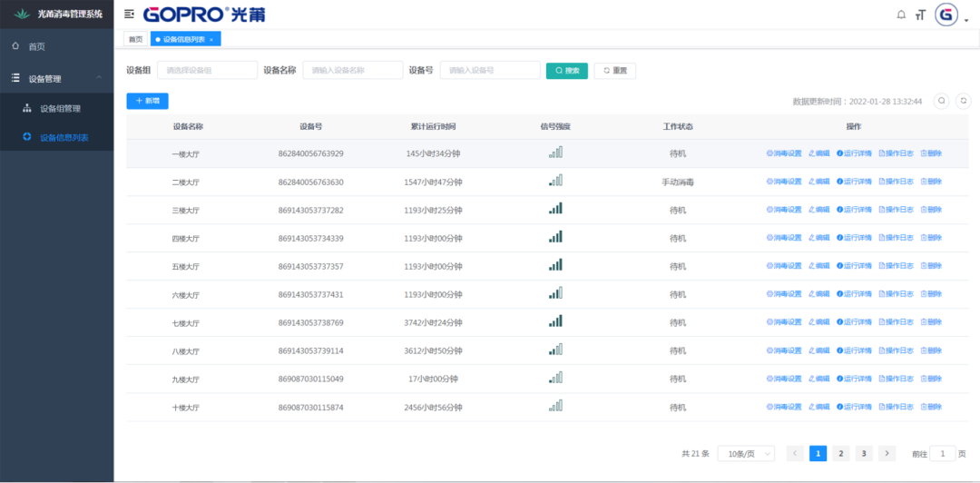Screen dimensions: 980x483
Task: Click the 设备名称 column header
Action: pyautogui.click(x=188, y=126)
